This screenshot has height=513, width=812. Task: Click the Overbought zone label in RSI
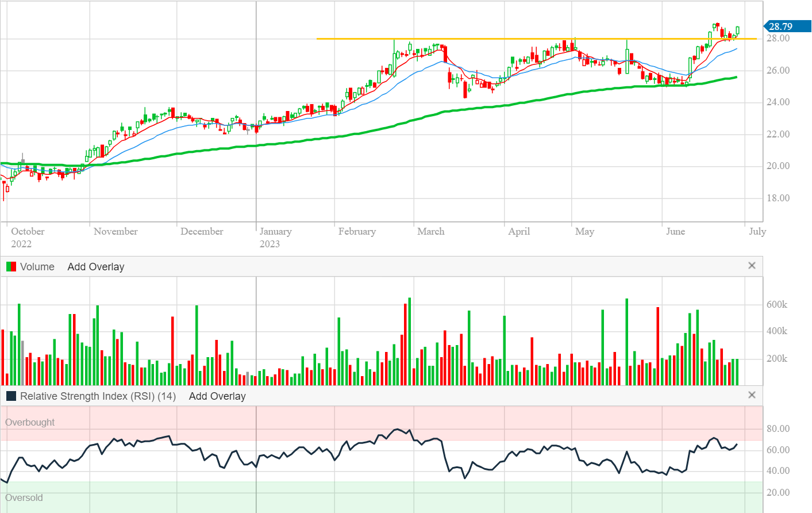tap(30, 422)
